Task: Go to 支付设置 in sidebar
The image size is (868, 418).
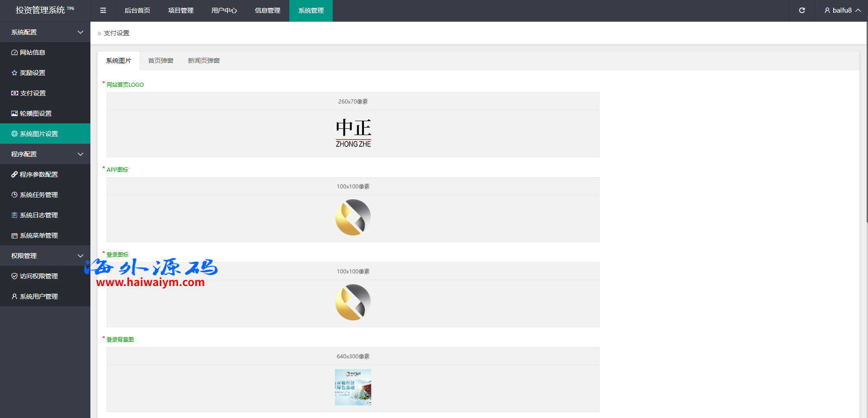Action: pyautogui.click(x=33, y=93)
